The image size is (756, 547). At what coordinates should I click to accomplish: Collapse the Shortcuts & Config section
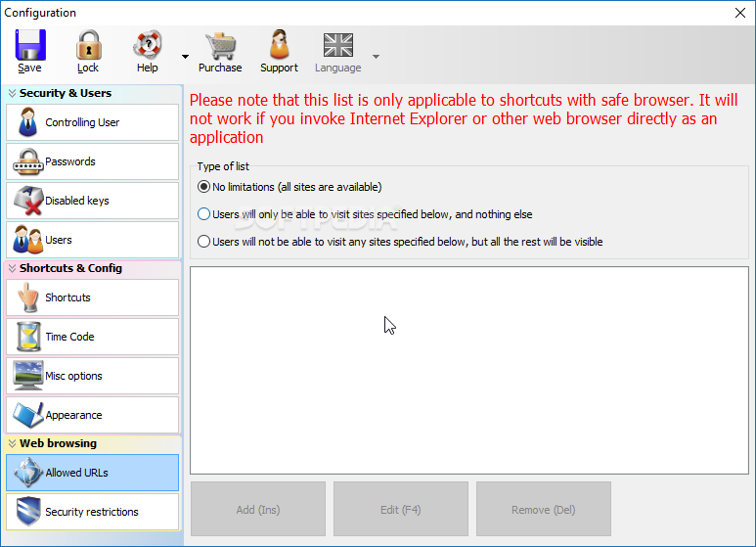pyautogui.click(x=12, y=268)
